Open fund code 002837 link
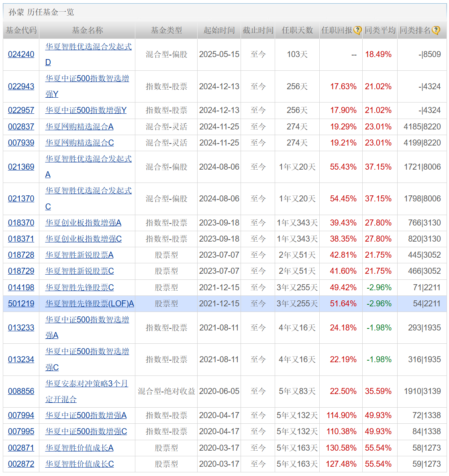The height and width of the screenshot is (476, 449). pos(21,127)
